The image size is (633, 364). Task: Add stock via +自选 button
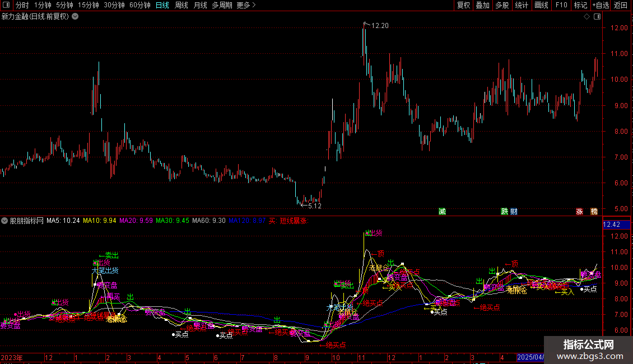point(601,5)
